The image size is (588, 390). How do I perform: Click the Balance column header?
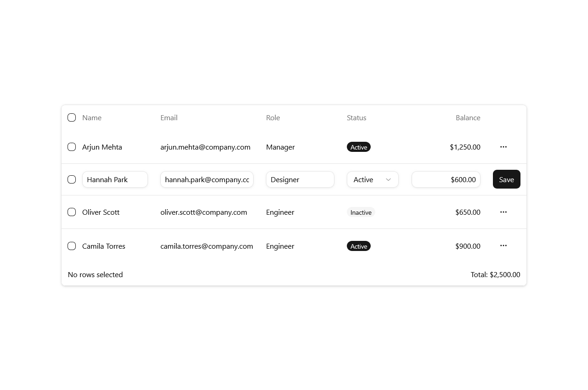click(468, 117)
